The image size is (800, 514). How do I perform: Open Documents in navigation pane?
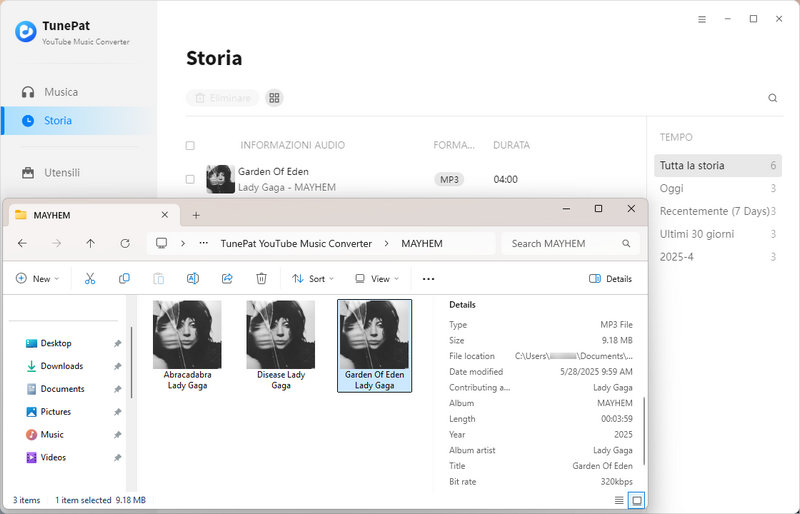pyautogui.click(x=55, y=389)
